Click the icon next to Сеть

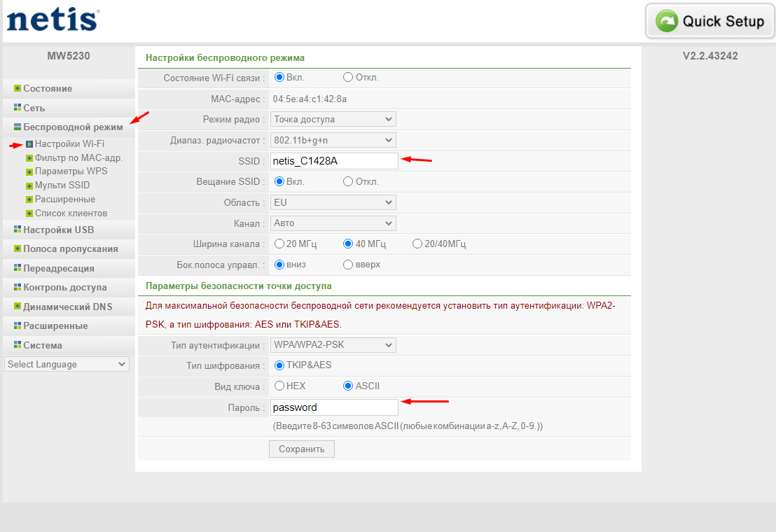tap(18, 108)
